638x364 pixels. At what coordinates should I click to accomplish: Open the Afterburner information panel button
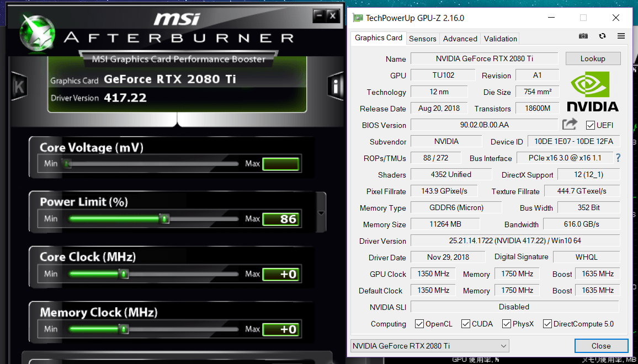click(x=336, y=86)
